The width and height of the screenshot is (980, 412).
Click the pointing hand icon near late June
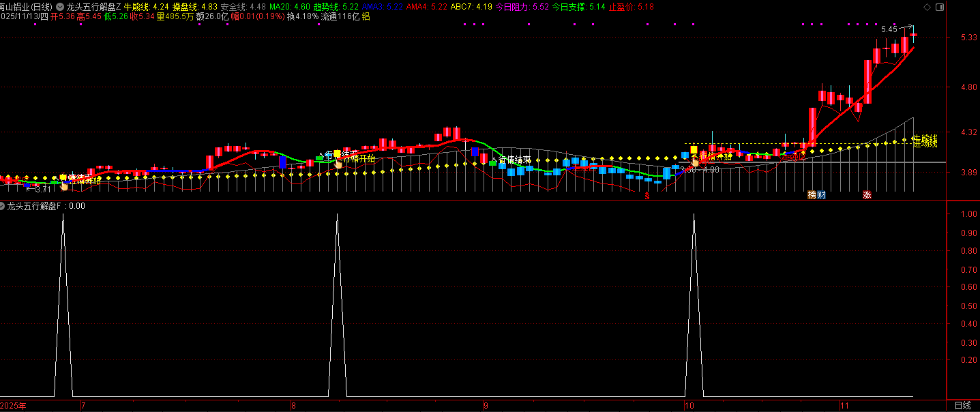(65, 186)
